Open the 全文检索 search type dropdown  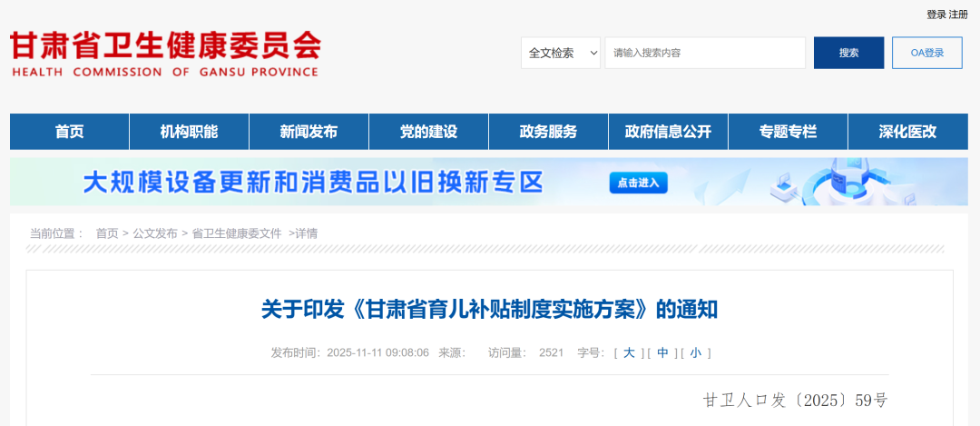click(561, 53)
